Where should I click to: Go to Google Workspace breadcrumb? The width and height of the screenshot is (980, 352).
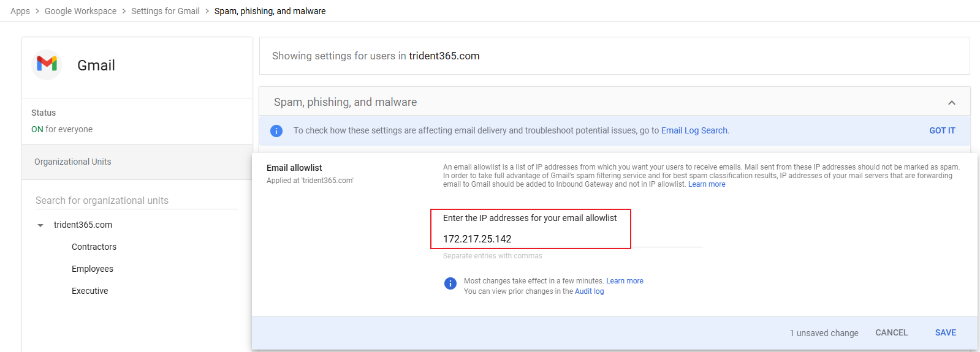[x=80, y=11]
